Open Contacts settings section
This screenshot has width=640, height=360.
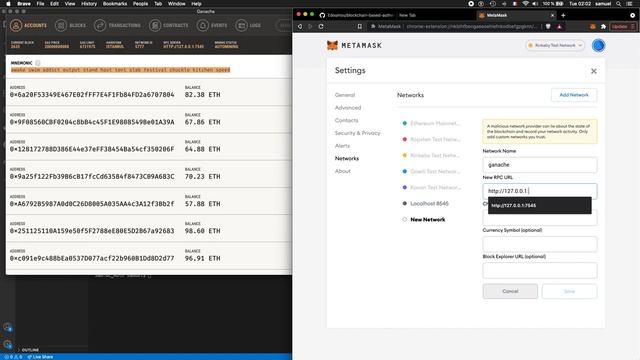[346, 120]
